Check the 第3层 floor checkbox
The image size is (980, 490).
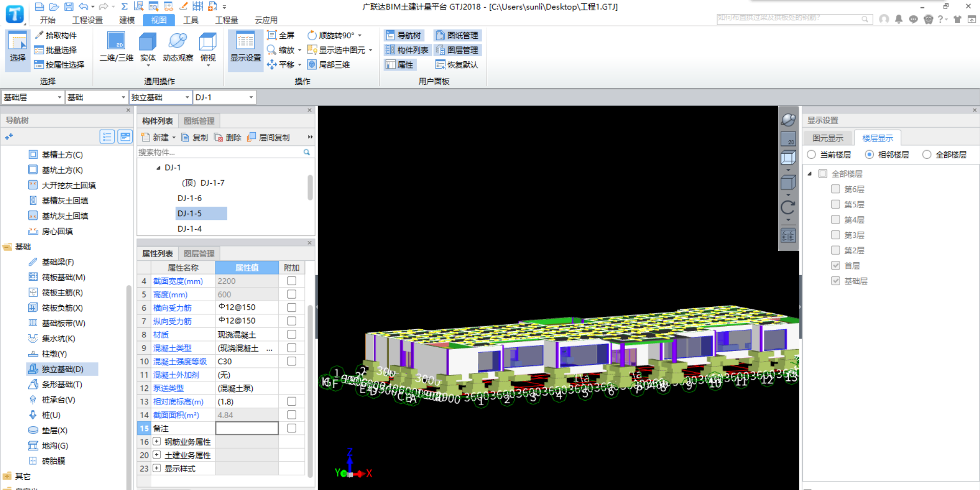[x=835, y=235]
